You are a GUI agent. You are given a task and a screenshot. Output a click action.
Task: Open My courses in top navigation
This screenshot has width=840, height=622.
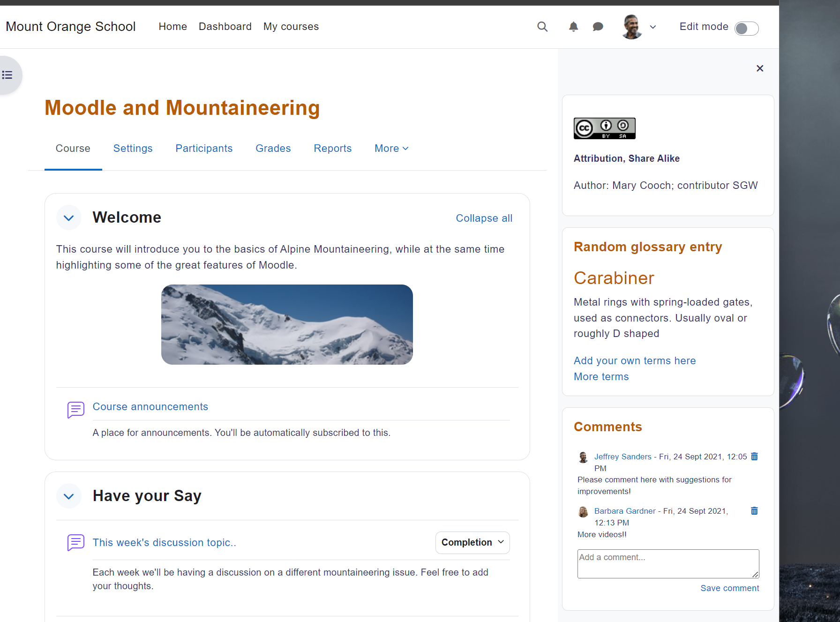click(291, 27)
